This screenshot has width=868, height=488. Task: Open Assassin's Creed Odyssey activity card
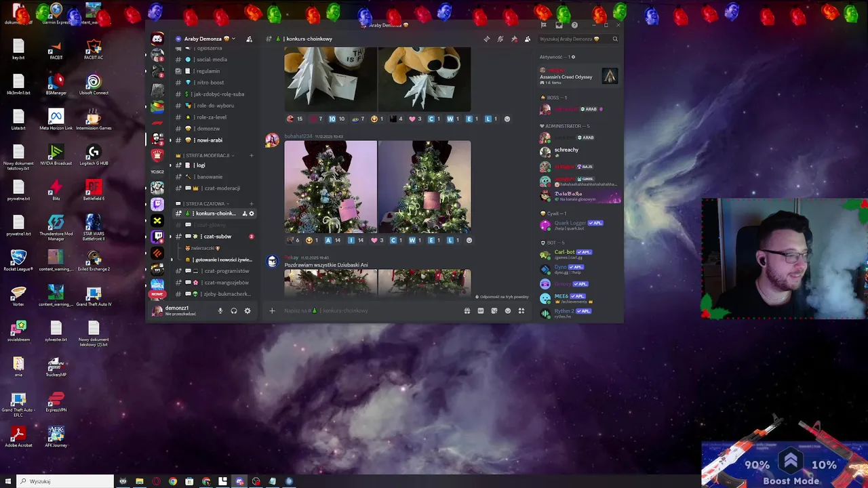pyautogui.click(x=580, y=76)
